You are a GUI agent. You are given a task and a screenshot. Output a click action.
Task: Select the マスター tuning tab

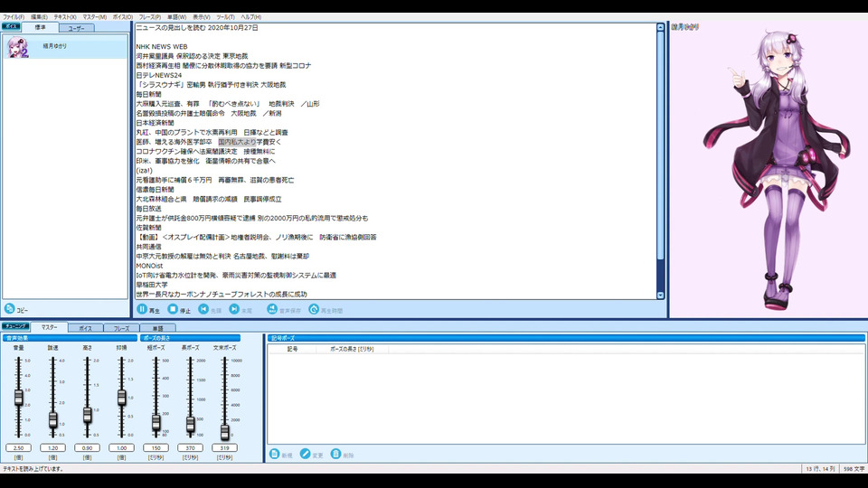(x=49, y=327)
